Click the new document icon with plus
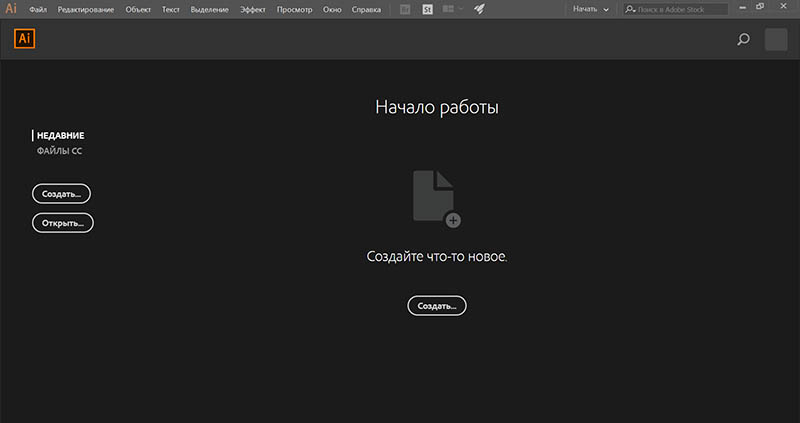800x423 pixels. (x=436, y=197)
